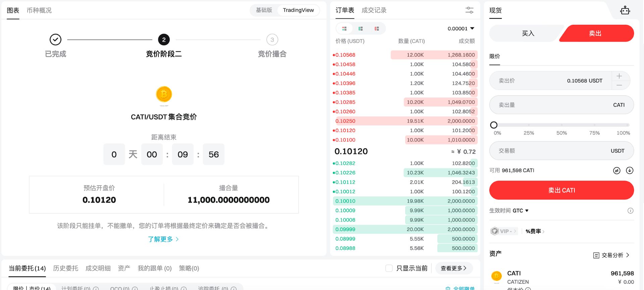Select ask price 0.10568 in order book

(x=345, y=55)
